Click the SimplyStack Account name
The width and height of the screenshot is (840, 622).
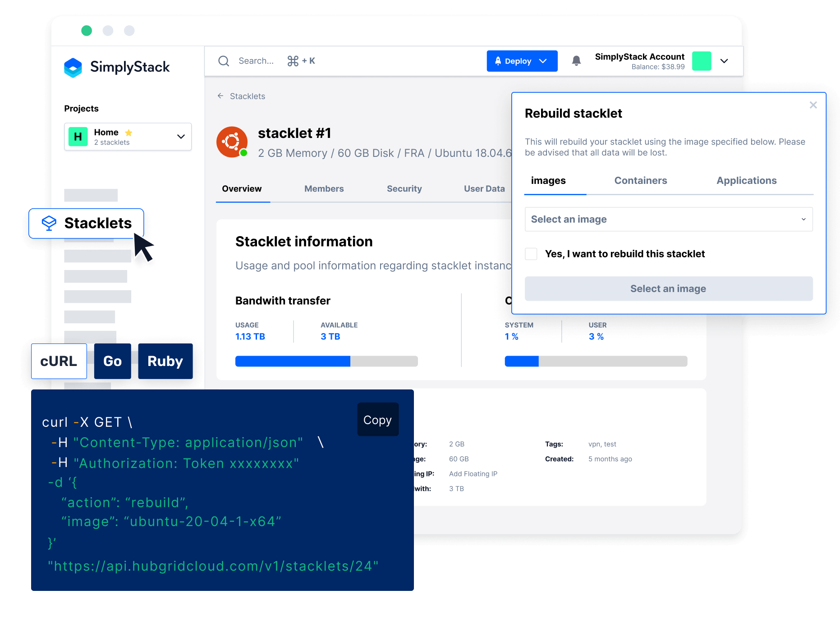click(639, 57)
